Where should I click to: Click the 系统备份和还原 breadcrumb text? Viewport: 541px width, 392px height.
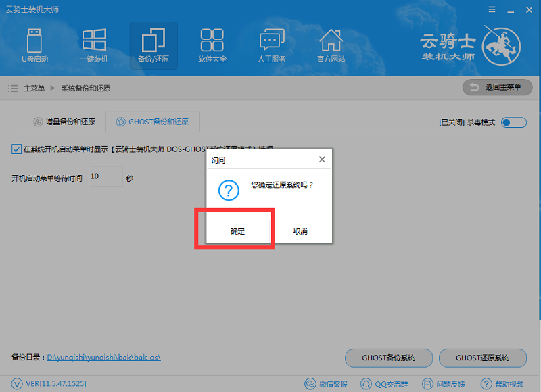click(x=86, y=89)
